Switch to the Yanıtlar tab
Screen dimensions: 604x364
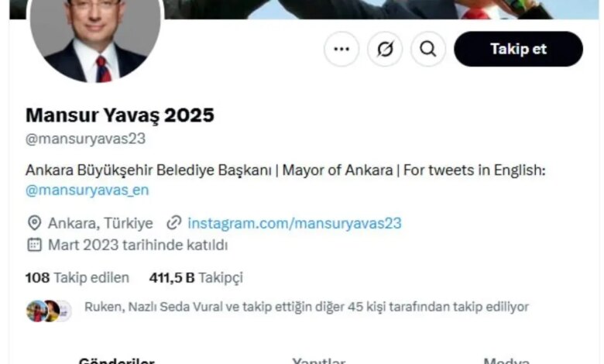[318, 361]
